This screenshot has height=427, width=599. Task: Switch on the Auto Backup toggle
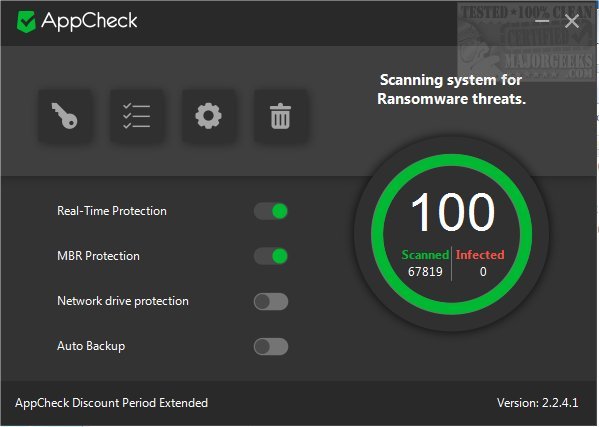pyautogui.click(x=271, y=346)
